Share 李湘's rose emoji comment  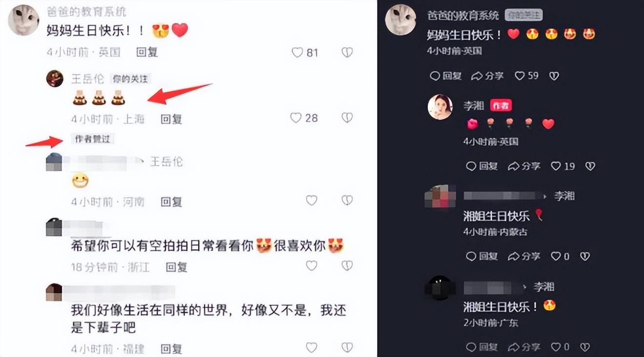524,166
